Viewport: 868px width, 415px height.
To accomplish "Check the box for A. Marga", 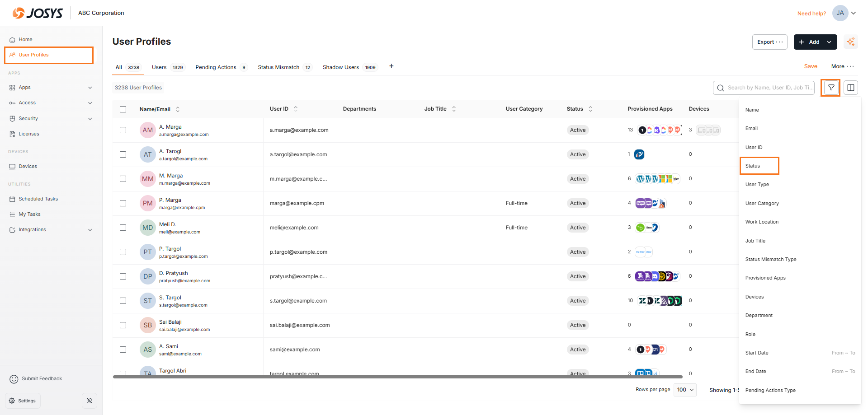I will 123,130.
